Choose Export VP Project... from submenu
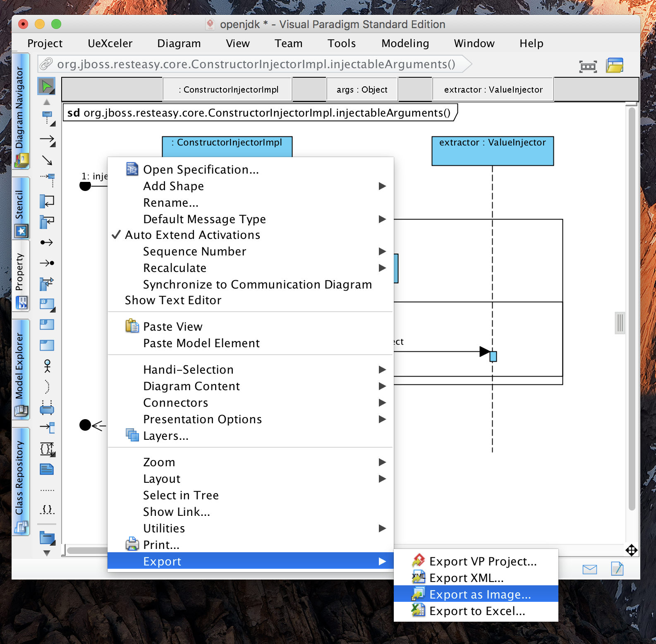This screenshot has height=644, width=656. pos(476,561)
